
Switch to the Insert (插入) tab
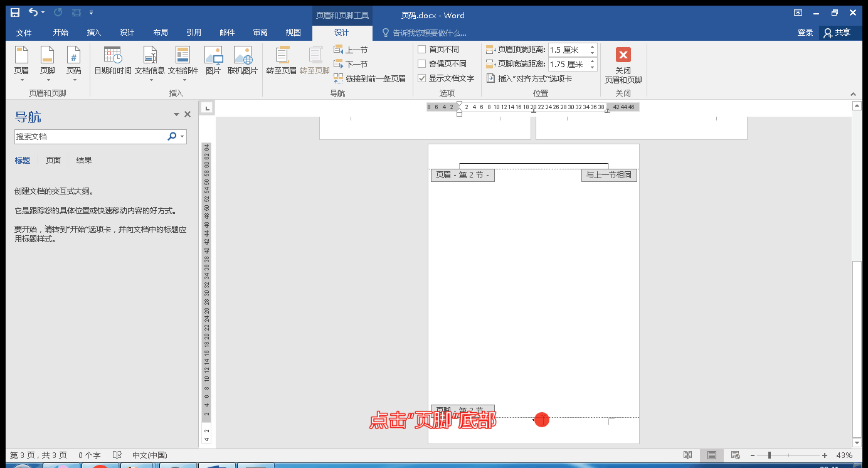[94, 33]
